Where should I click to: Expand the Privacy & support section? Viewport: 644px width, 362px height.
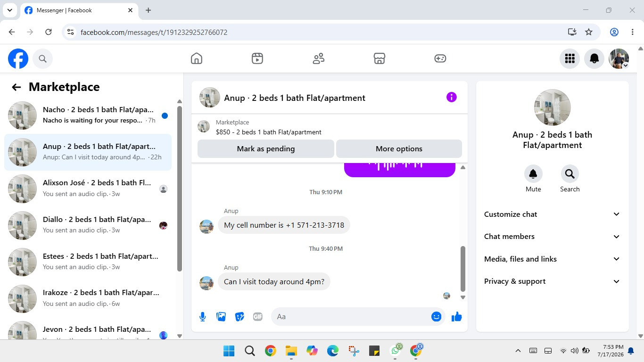coord(552,281)
